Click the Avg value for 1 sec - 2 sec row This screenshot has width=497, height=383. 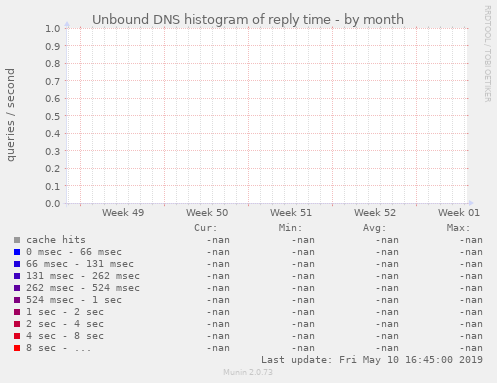click(x=387, y=312)
